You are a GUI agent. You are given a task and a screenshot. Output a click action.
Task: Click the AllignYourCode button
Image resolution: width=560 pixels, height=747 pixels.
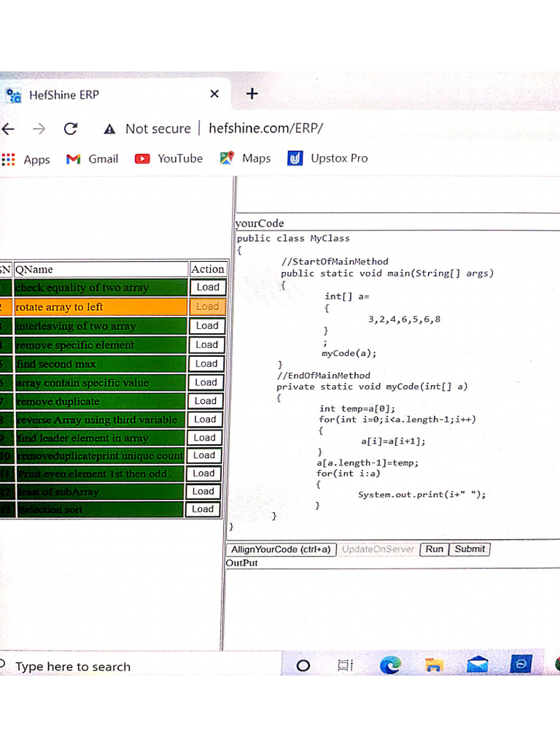(x=281, y=549)
